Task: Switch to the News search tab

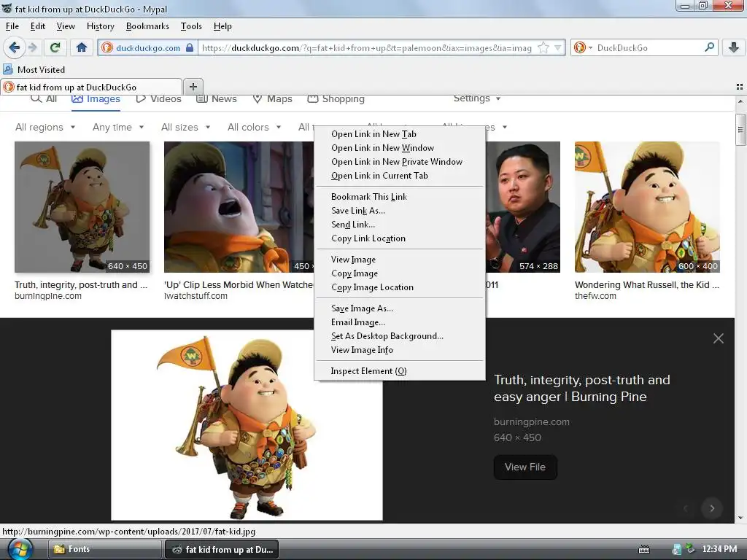Action: (217, 98)
